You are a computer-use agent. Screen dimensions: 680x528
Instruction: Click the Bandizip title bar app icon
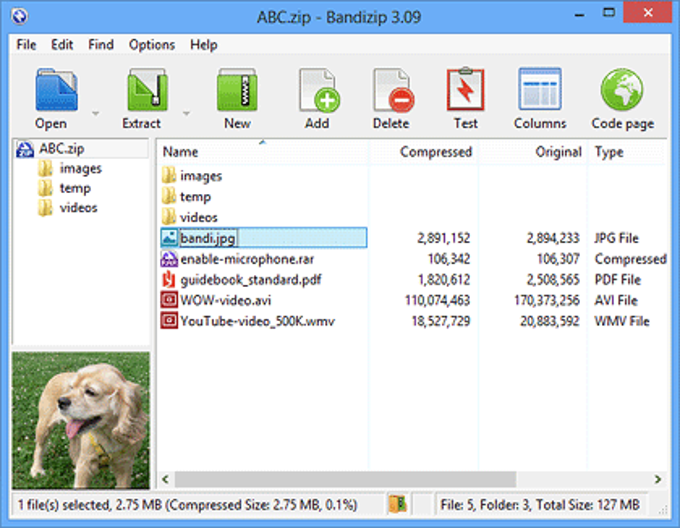(20, 16)
